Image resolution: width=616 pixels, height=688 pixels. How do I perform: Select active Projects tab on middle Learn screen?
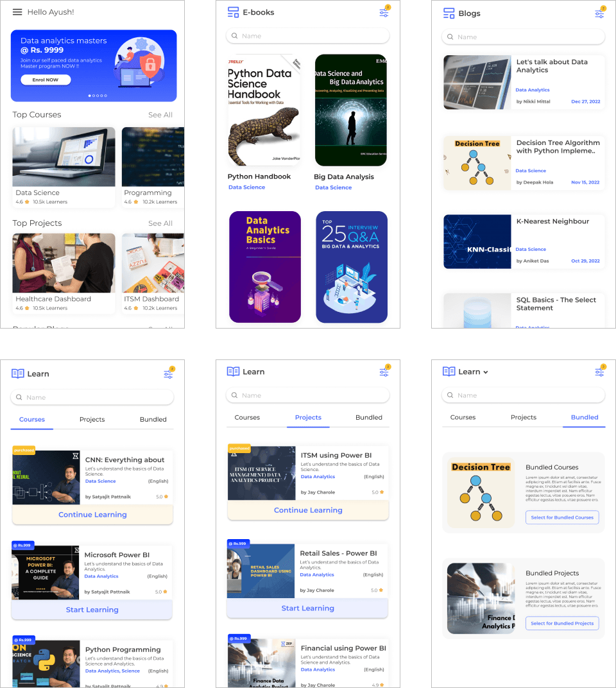pos(308,417)
